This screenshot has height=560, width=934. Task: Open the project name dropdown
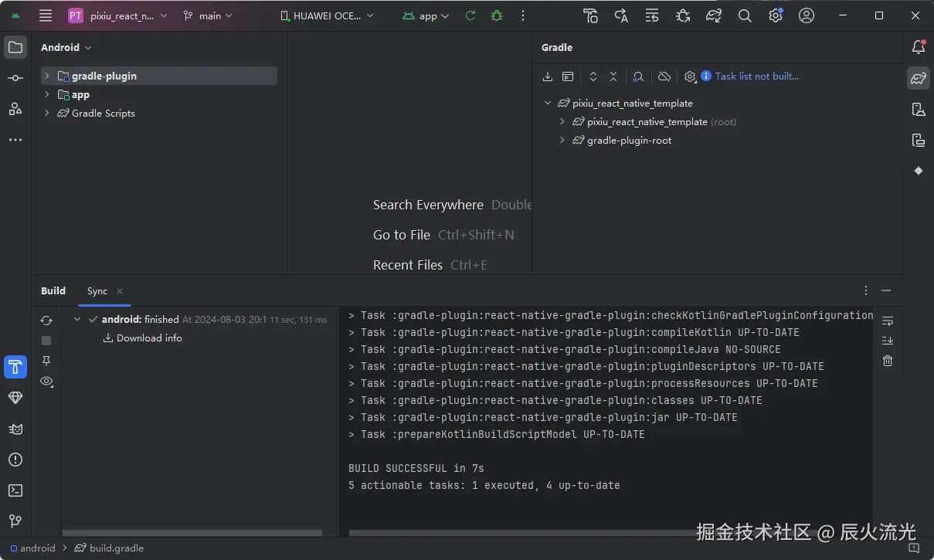coord(118,15)
